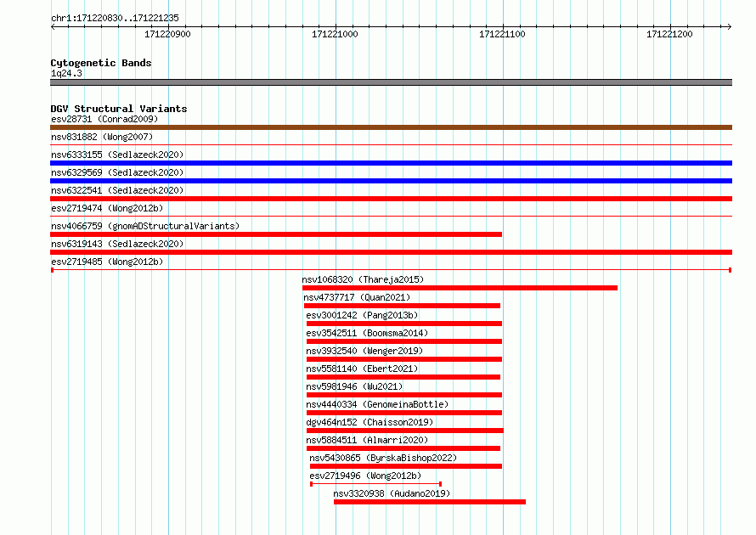The height and width of the screenshot is (535, 756).
Task: Click red bar under nsv5884511
Action: [x=403, y=448]
